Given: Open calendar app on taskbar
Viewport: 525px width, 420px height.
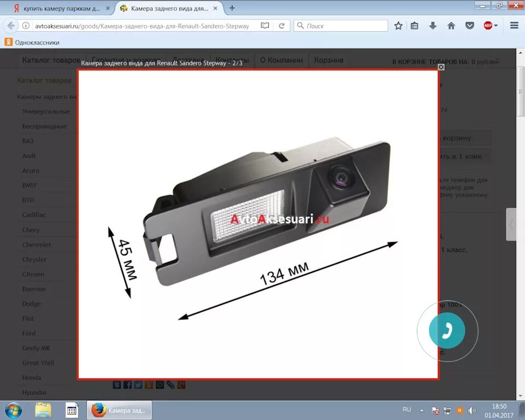Looking at the screenshot, I should click(x=72, y=410).
